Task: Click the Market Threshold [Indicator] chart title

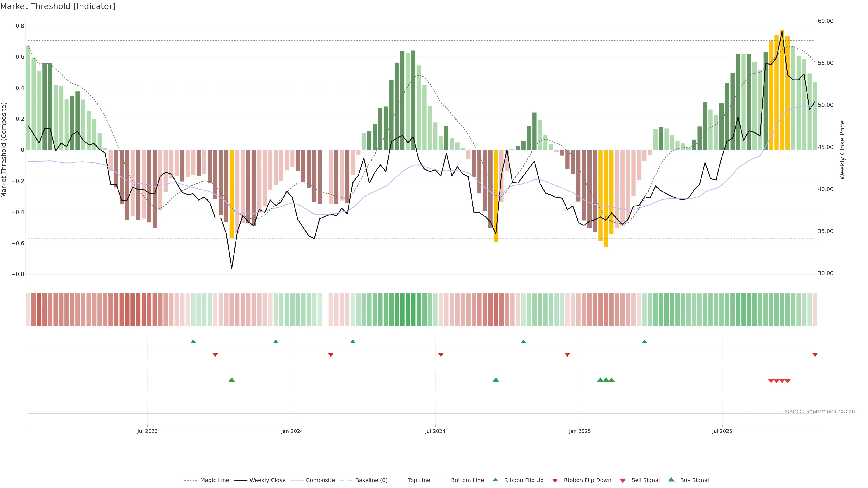Action: click(x=58, y=6)
